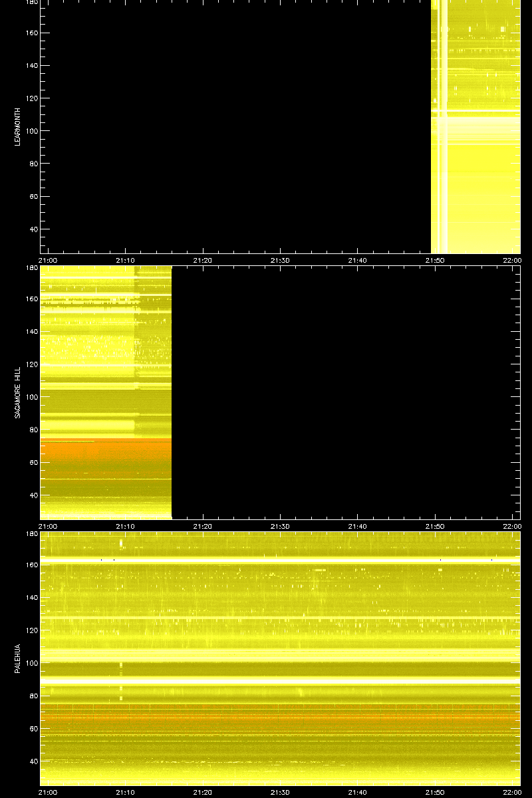532x798 pixels.
Task: Click the 140 frequency tick on Palehua axis
Action: pyautogui.click(x=31, y=598)
